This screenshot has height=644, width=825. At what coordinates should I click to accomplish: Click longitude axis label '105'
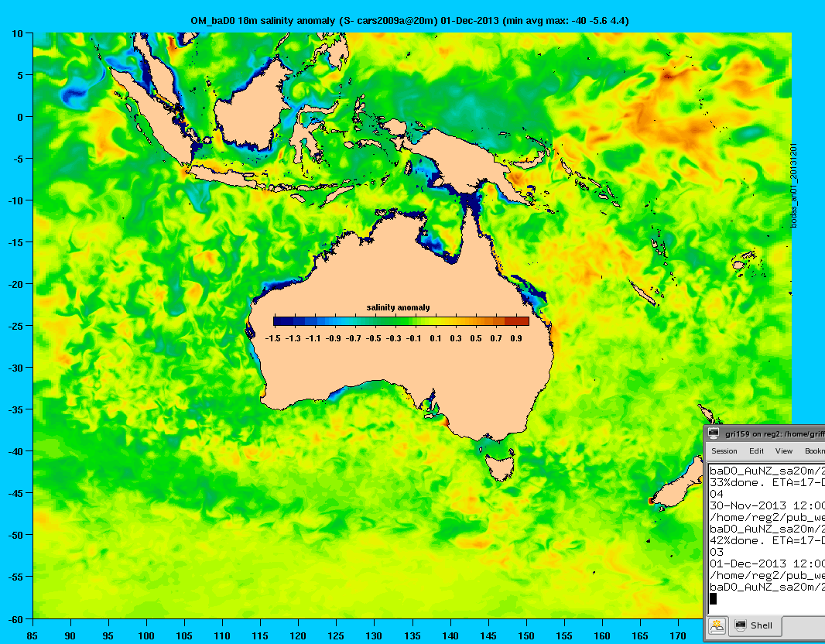point(184,635)
